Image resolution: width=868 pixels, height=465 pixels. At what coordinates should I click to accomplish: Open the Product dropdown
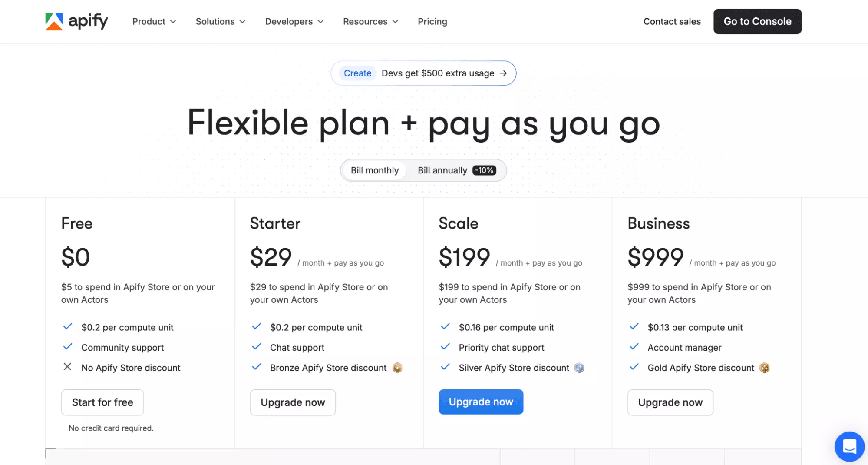(154, 21)
